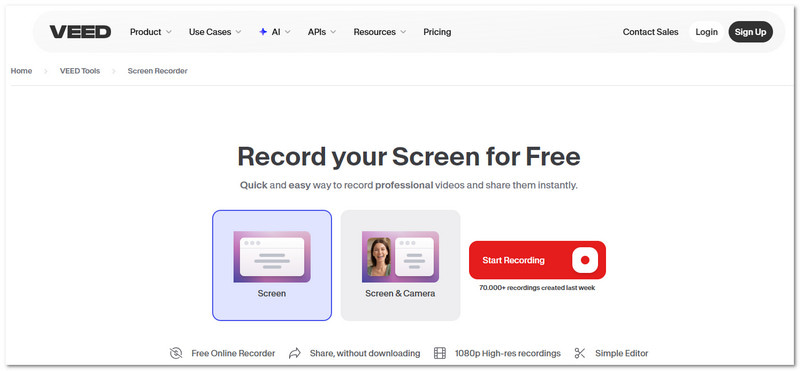Click the "Record your Screen for Free" heading
Screen dimensions: 800x371
[x=409, y=156]
